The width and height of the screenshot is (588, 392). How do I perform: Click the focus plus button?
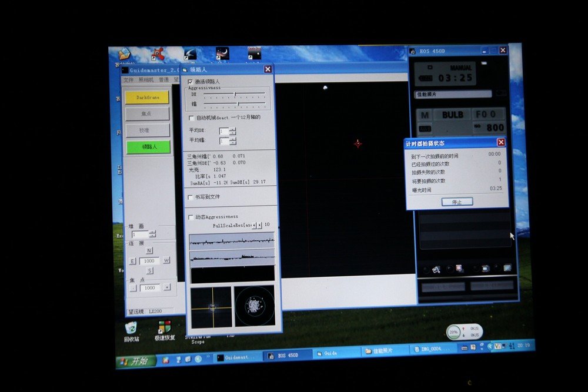(x=167, y=287)
